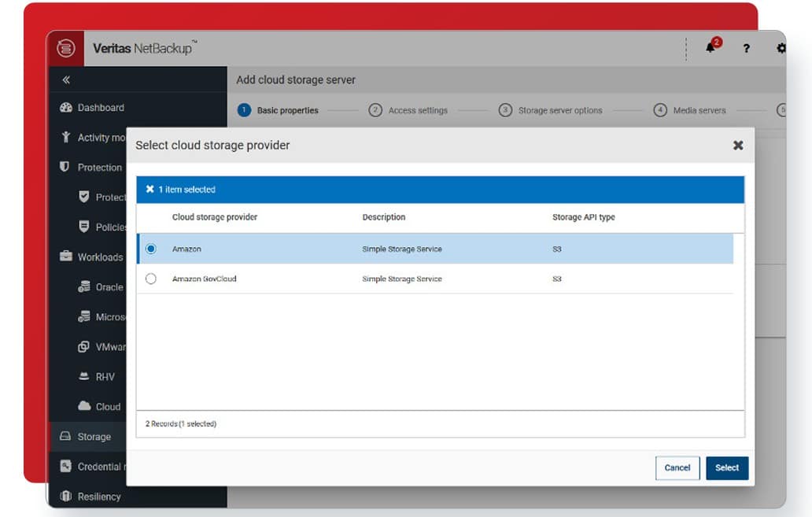Open Dashboard in the sidebar
812x517 pixels.
point(101,108)
